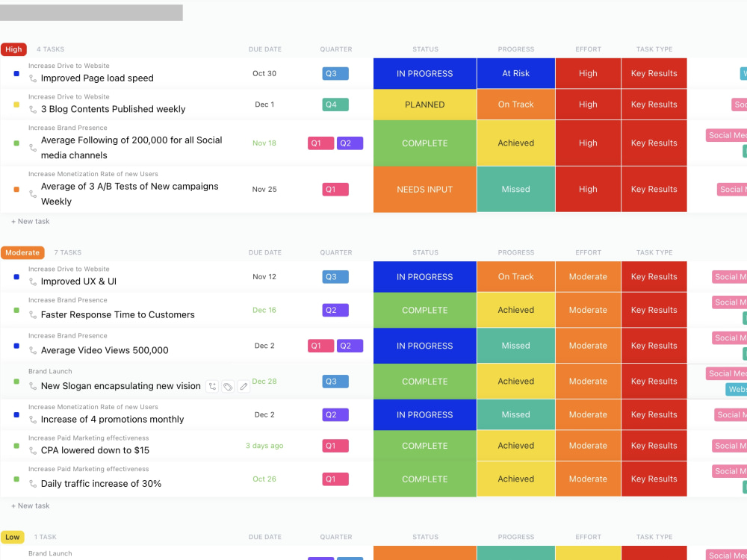This screenshot has height=560, width=747.
Task: Click the pencil rename icon on New Slogan row
Action: (x=244, y=387)
